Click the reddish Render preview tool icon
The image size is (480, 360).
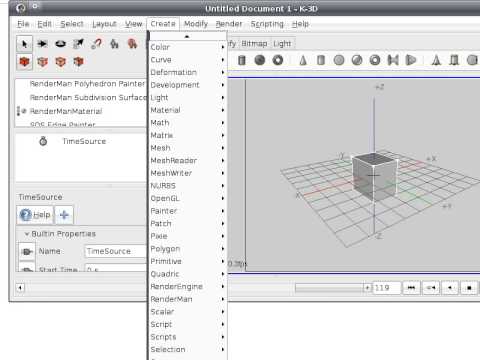(x=132, y=44)
